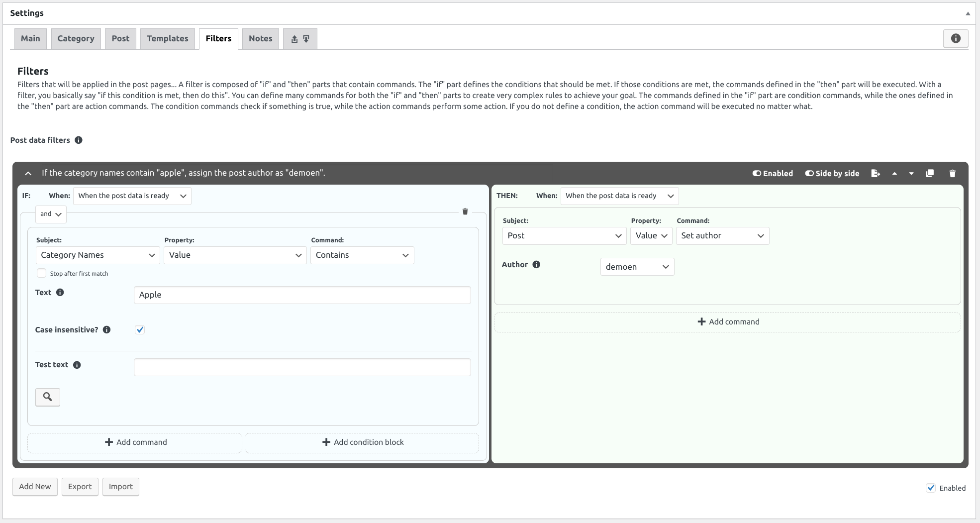Open the THEN Property Value dropdown

pyautogui.click(x=651, y=236)
